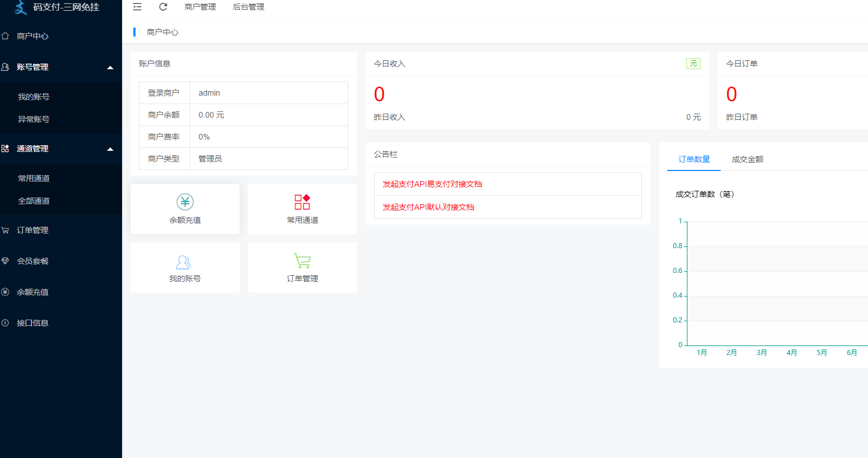Click the 昨日订单 label
Viewport: 868px width, 458px height.
tap(741, 117)
